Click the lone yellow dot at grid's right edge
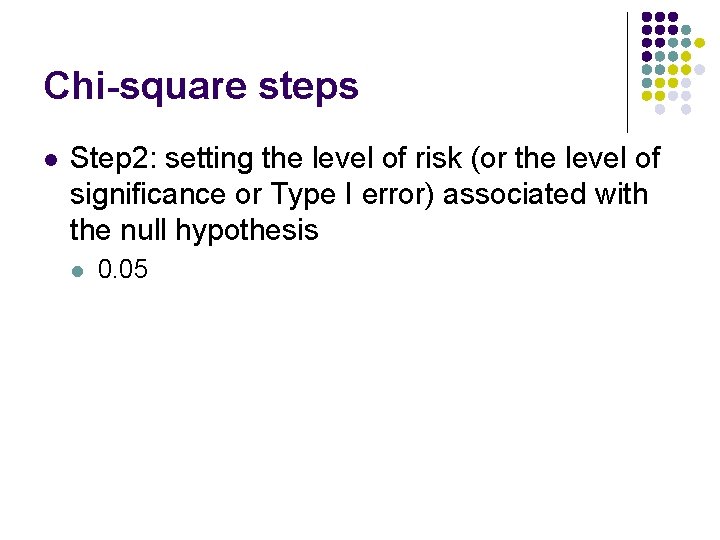This screenshot has width=720, height=540. [699, 43]
